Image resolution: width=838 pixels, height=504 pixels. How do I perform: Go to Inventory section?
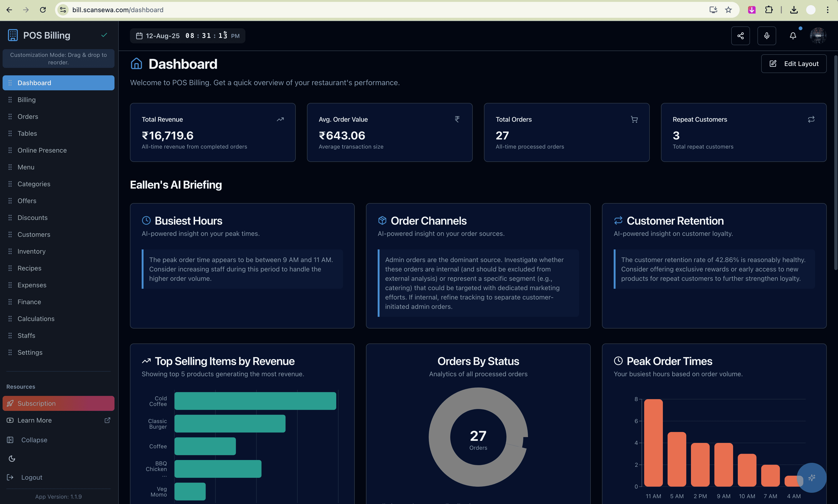(32, 251)
